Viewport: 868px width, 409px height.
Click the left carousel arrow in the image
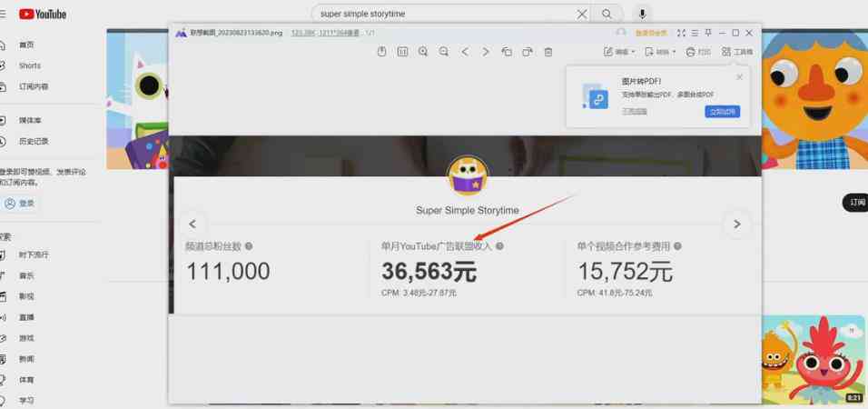[x=192, y=224]
